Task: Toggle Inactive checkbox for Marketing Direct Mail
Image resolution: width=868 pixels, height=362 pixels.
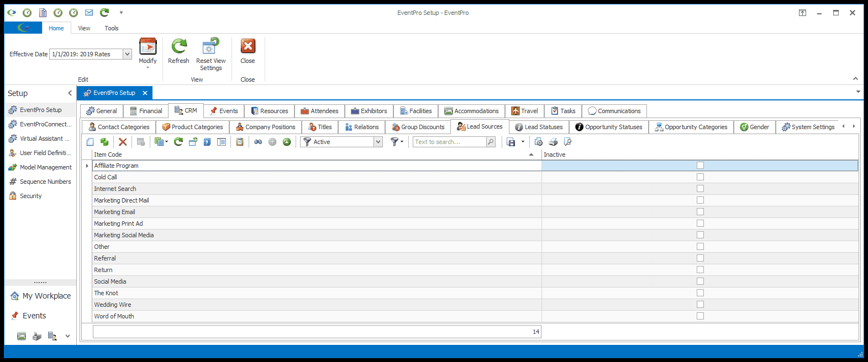Action: 700,200
